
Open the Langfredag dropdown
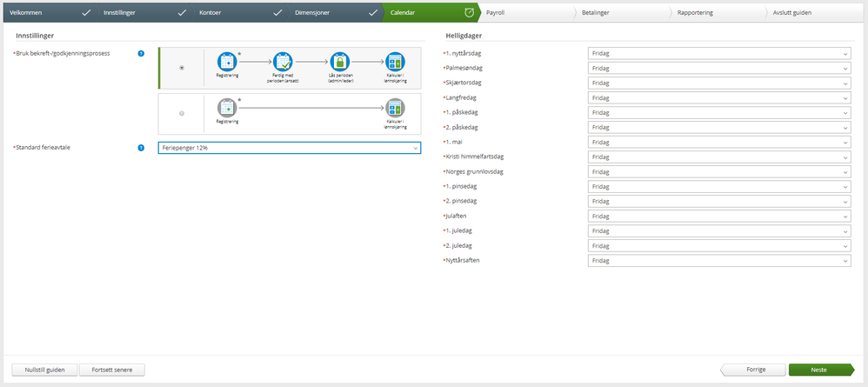pyautogui.click(x=719, y=98)
